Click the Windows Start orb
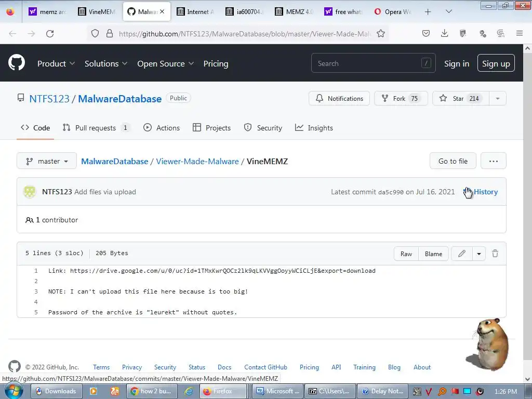Image resolution: width=532 pixels, height=399 pixels. pos(14,391)
